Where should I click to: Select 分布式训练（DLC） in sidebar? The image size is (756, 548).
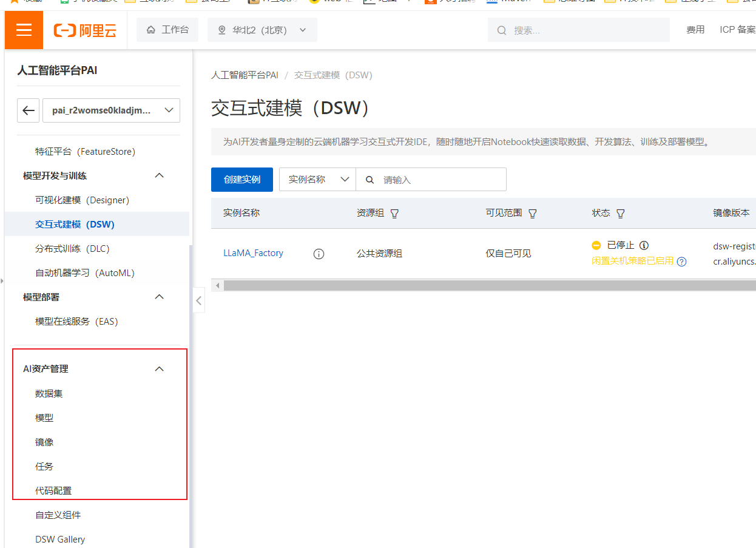[72, 249]
